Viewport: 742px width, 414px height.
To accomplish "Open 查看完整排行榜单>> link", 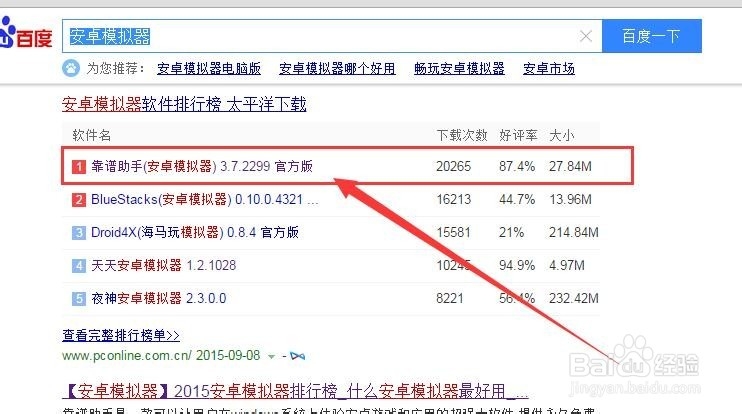I will [x=121, y=335].
